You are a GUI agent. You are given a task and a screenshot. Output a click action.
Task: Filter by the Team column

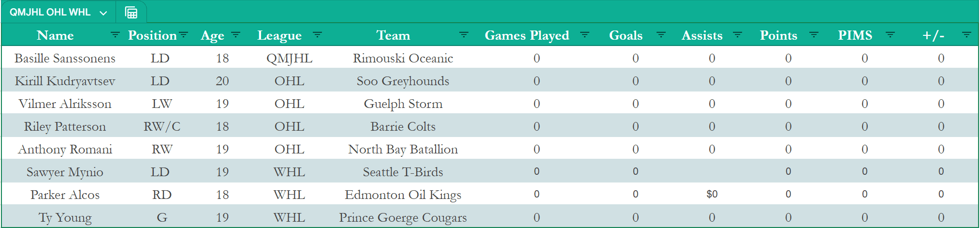coord(463,35)
